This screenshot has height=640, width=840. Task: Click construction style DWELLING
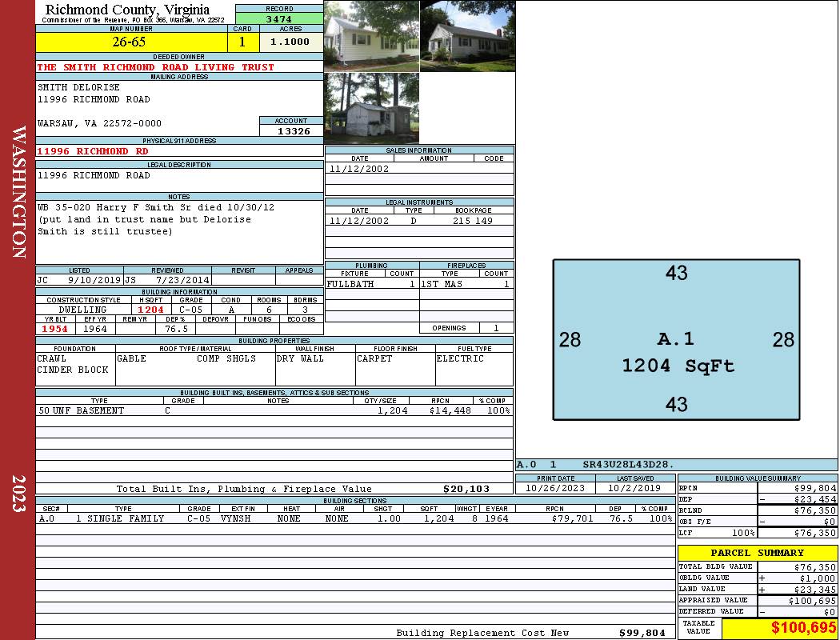[82, 310]
